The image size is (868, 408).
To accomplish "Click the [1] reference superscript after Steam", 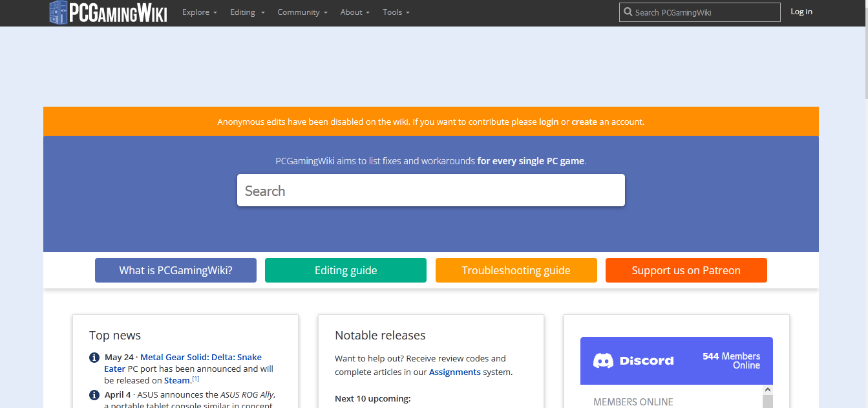I will (x=196, y=379).
